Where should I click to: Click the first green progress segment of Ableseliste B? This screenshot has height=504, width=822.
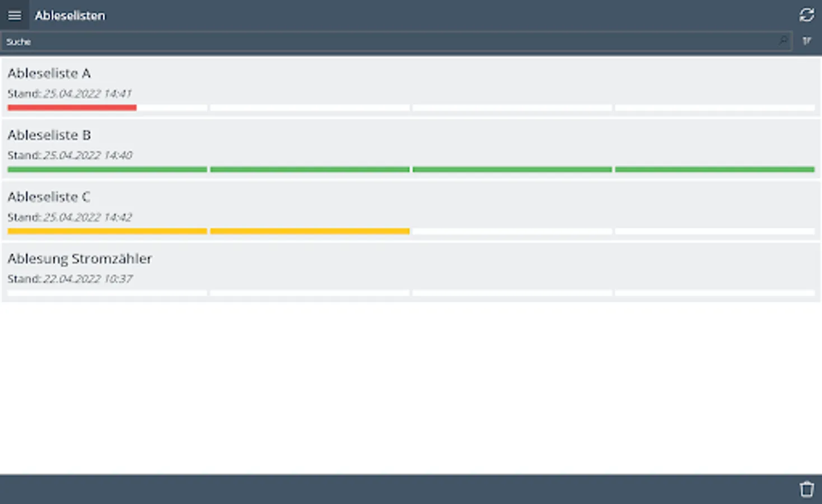point(108,169)
